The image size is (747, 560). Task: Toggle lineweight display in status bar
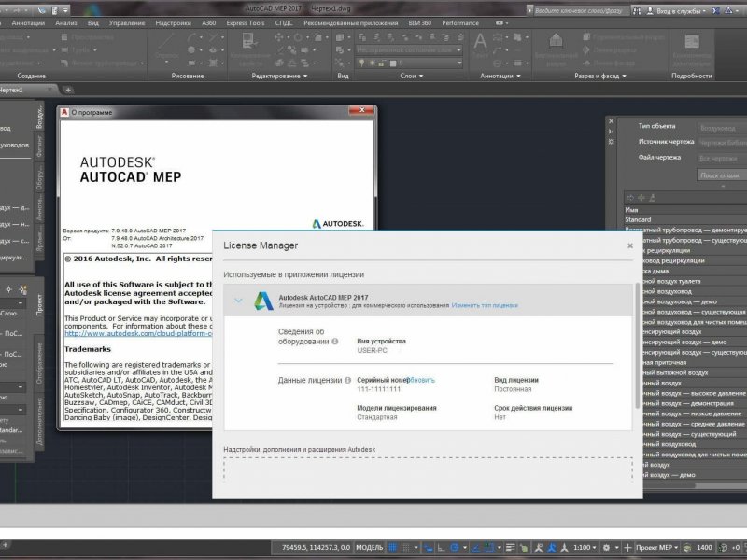[x=510, y=548]
